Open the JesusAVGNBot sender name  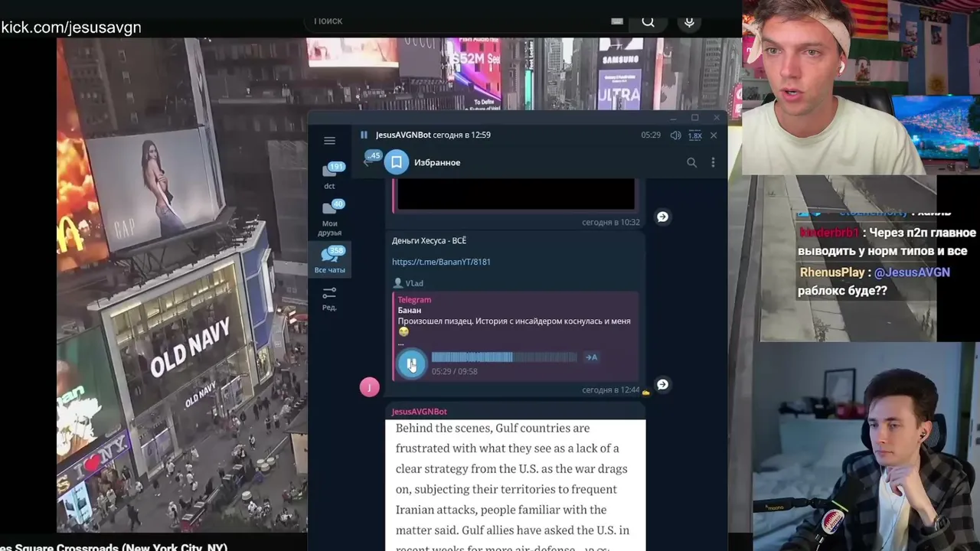coord(420,412)
